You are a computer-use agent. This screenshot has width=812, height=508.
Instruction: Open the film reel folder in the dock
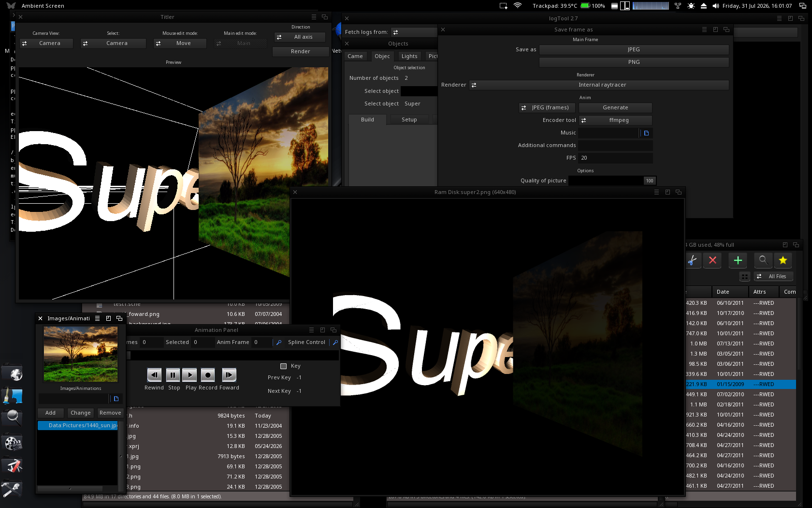(13, 442)
